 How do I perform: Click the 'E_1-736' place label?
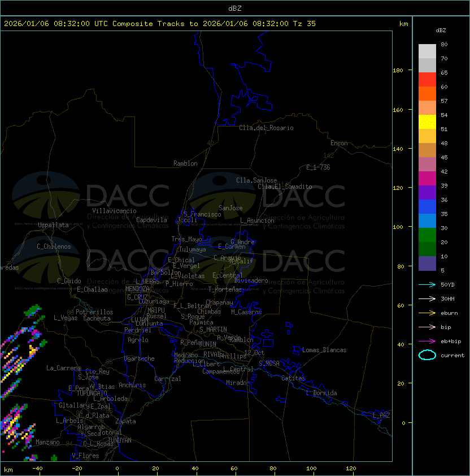coord(318,167)
